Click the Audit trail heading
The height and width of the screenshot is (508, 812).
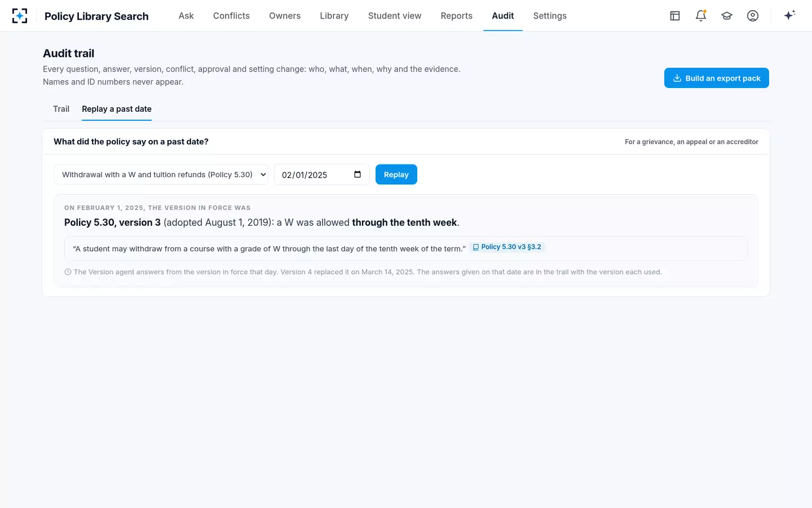(69, 53)
